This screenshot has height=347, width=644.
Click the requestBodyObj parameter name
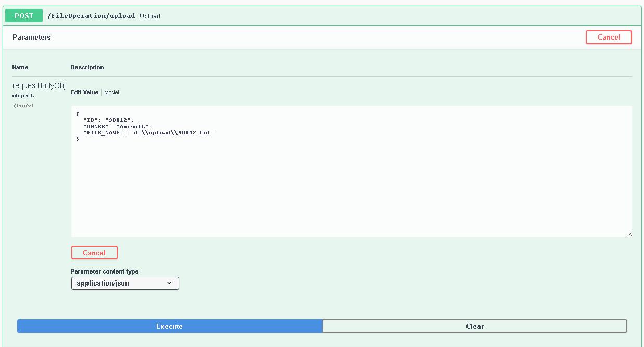click(x=39, y=85)
